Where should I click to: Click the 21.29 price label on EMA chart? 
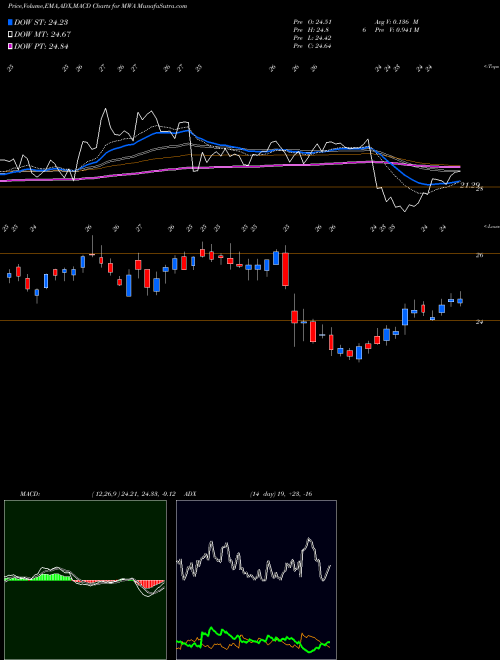coord(470,185)
